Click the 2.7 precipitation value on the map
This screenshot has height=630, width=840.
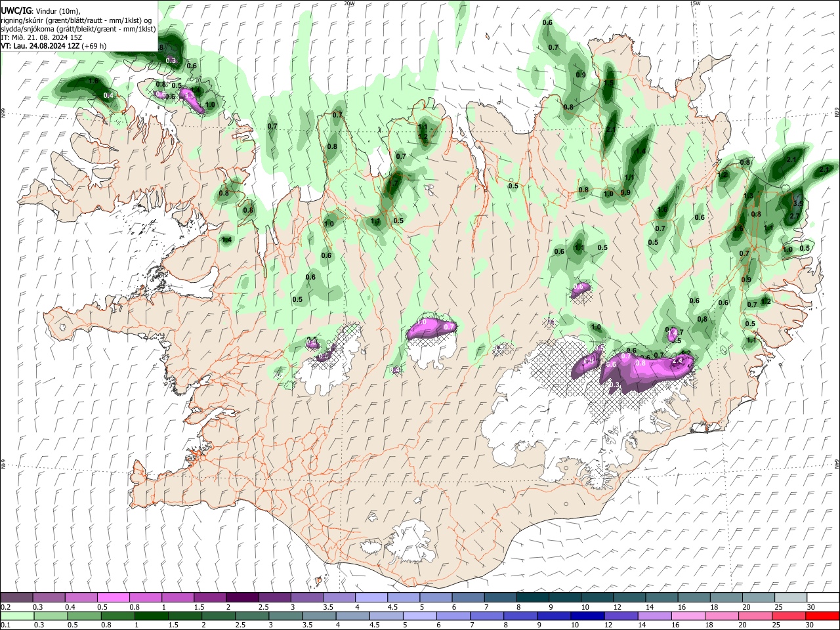(x=794, y=217)
